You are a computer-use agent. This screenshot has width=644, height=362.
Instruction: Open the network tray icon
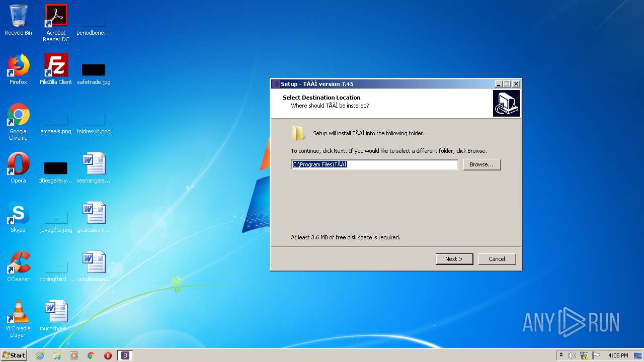click(x=584, y=355)
